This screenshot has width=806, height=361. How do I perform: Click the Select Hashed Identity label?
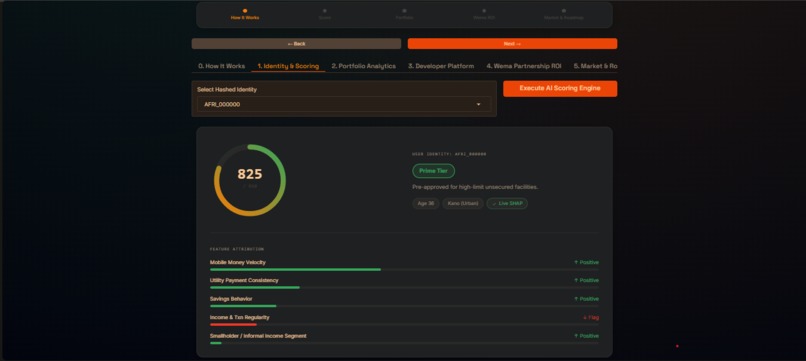(x=227, y=89)
